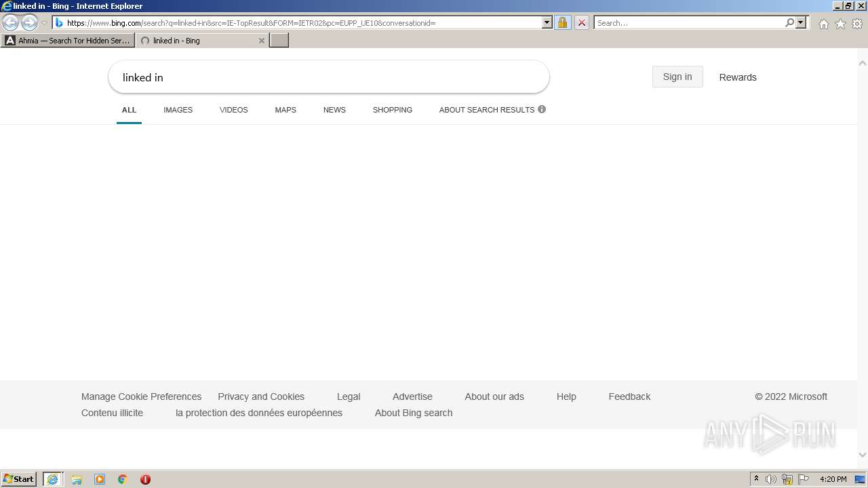Open Rewards link
Viewport: 868px width, 488px height.
738,77
